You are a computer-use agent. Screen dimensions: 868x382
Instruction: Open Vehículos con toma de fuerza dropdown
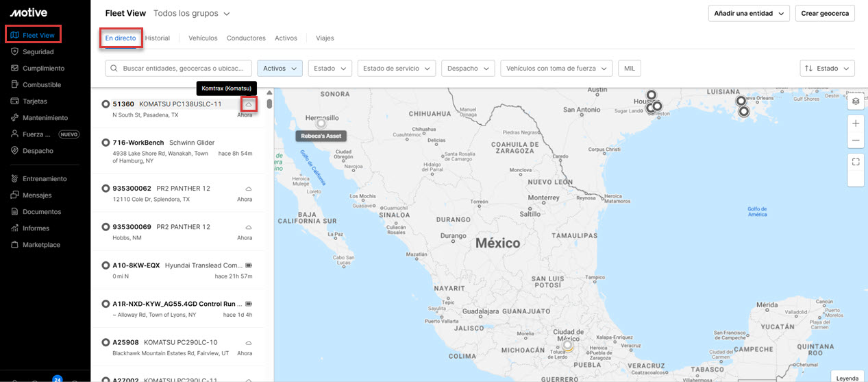(x=556, y=69)
